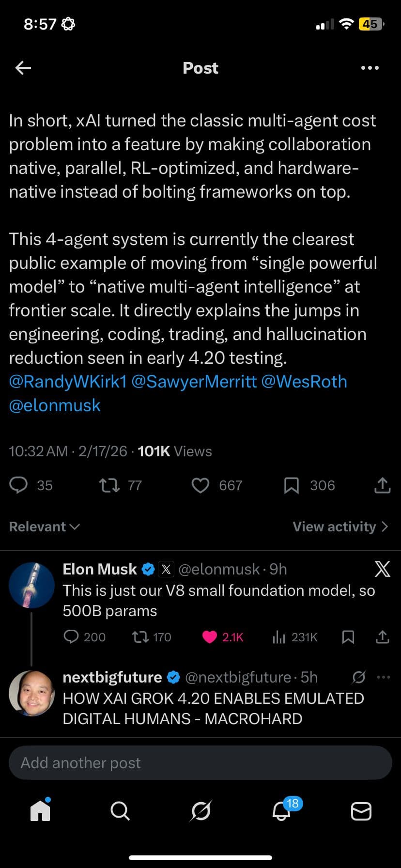Image resolution: width=401 pixels, height=868 pixels.
Task: Tap the back arrow icon
Action: (x=23, y=68)
